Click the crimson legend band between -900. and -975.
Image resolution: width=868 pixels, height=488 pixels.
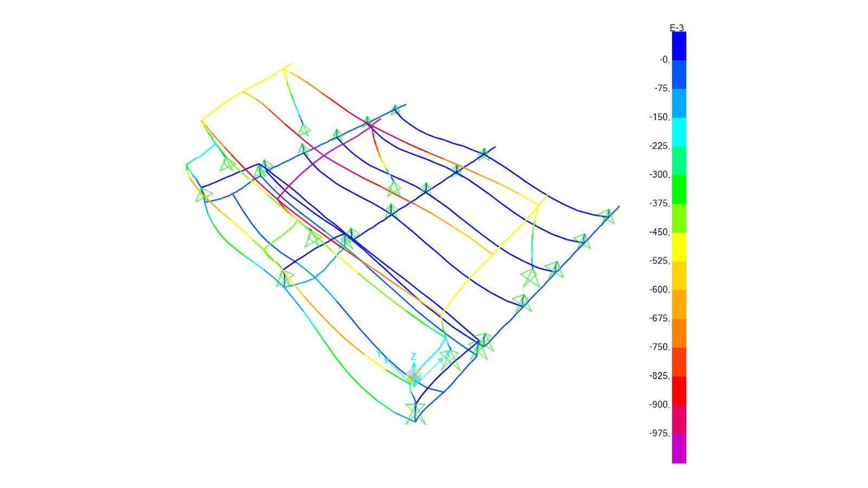click(679, 419)
